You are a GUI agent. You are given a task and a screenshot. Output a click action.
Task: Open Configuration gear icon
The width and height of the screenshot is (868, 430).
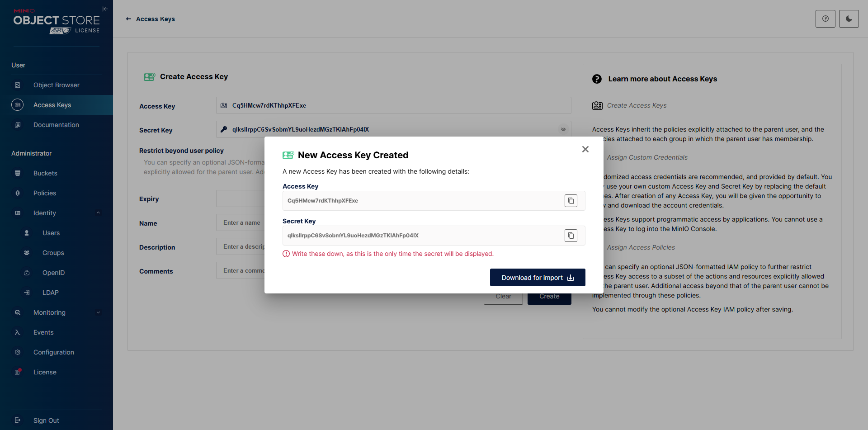tap(18, 352)
